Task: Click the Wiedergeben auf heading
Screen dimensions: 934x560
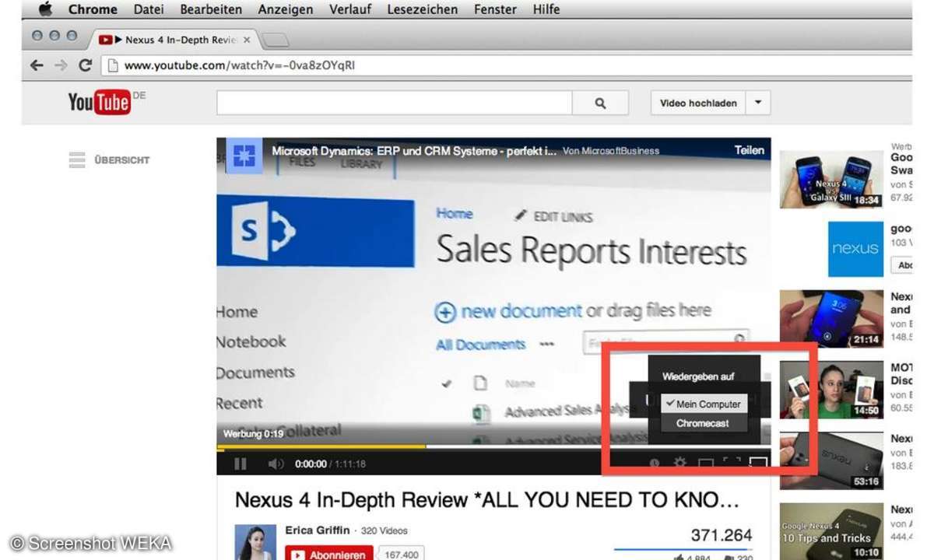Action: [x=698, y=376]
